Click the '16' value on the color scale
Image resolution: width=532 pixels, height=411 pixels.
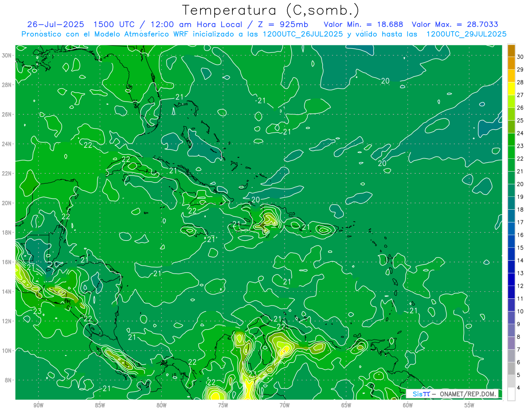[x=520, y=235]
